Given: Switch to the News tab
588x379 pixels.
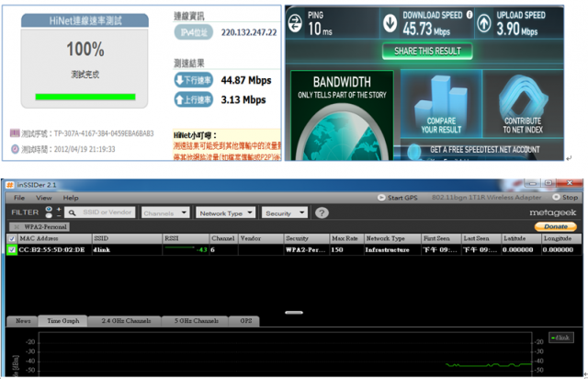Looking at the screenshot, I should [23, 321].
